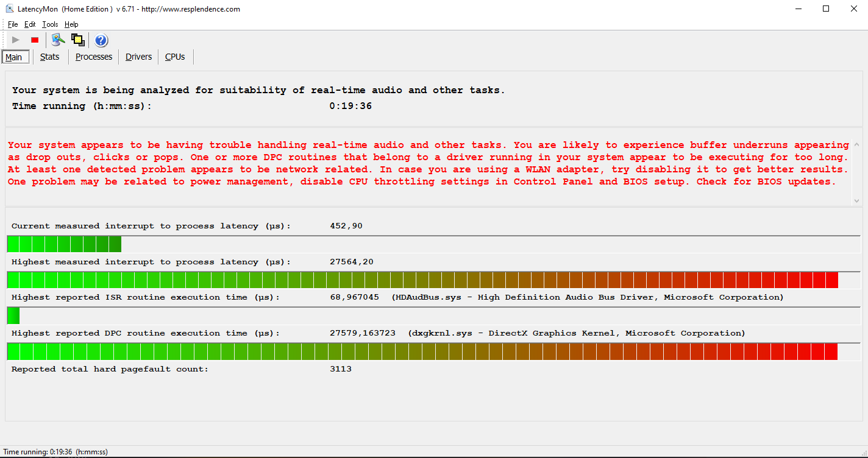This screenshot has height=458, width=868.
Task: Open the File menu
Action: click(x=13, y=24)
